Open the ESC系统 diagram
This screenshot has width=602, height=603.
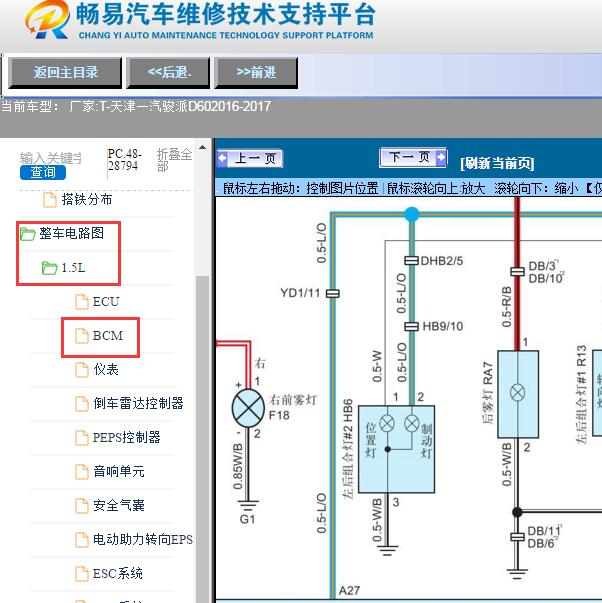point(118,573)
